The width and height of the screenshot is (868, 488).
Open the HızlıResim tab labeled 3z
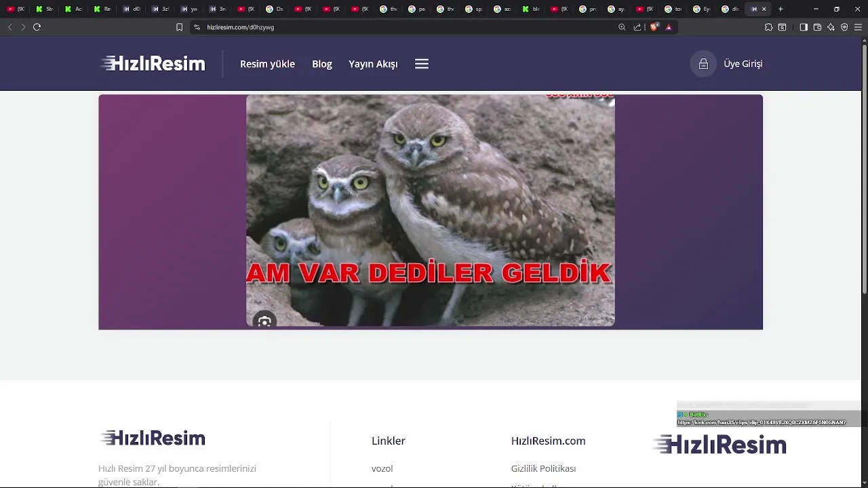(x=161, y=9)
